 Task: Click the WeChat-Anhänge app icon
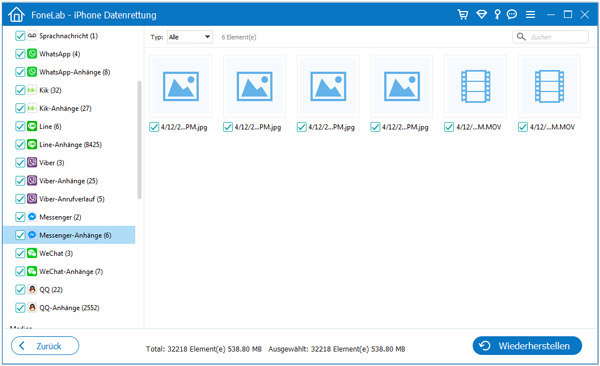(x=32, y=271)
